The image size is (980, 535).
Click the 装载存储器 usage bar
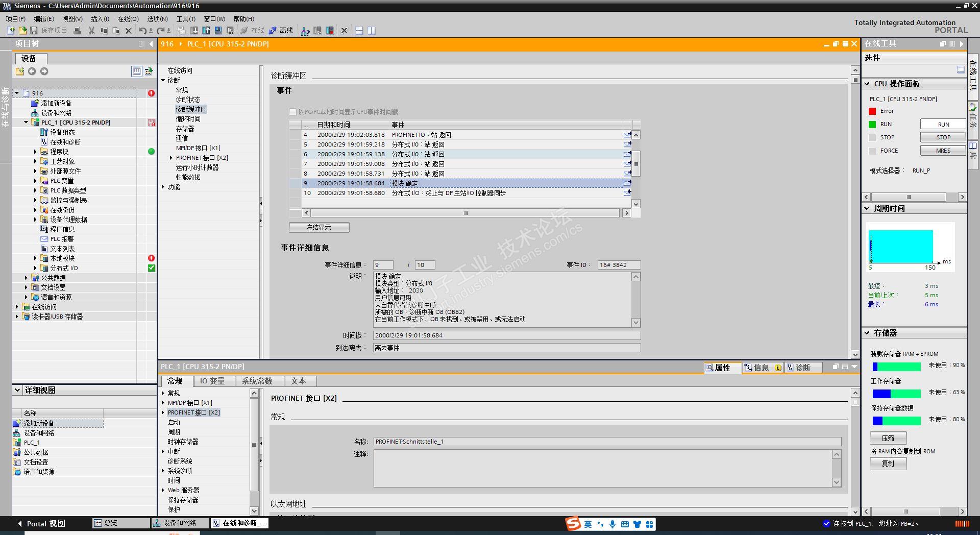[x=896, y=367]
